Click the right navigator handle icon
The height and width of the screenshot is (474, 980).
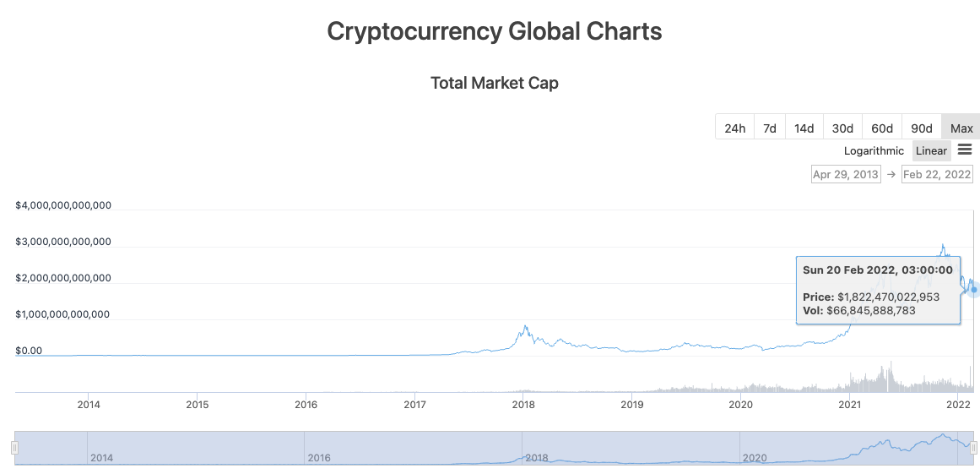click(973, 448)
